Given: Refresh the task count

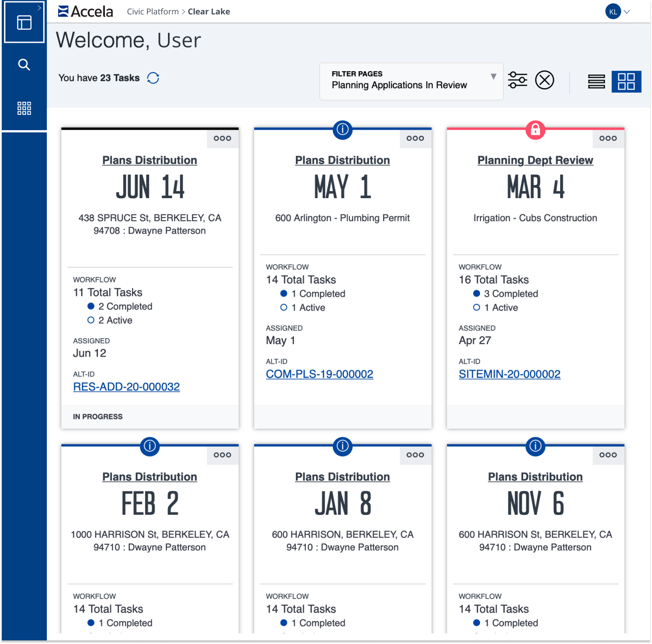Looking at the screenshot, I should coord(153,78).
